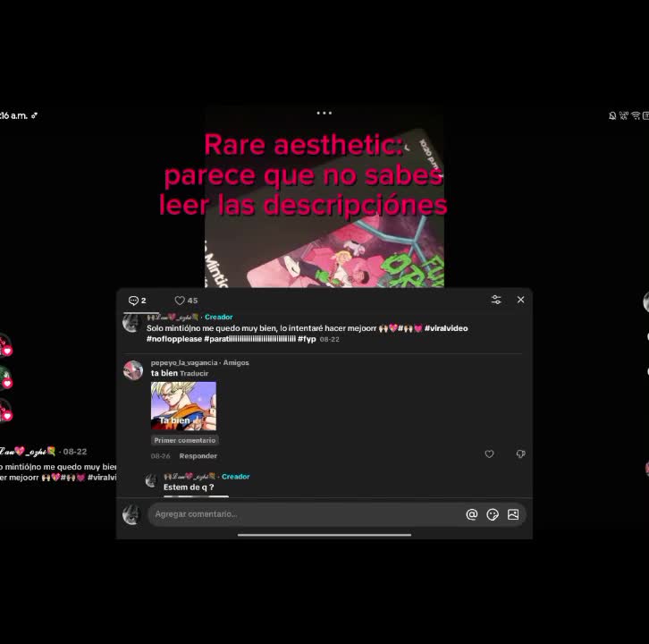Attach an image using the picture icon

pos(513,514)
